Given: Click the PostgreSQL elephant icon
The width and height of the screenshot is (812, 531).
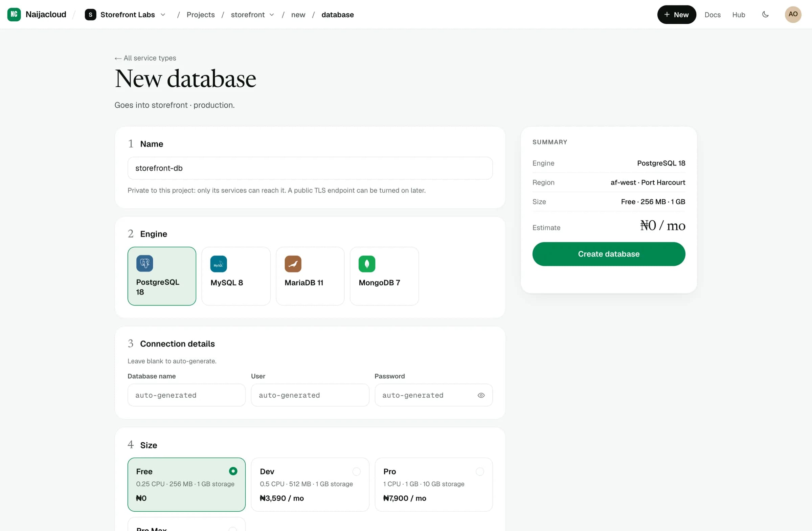Looking at the screenshot, I should tap(145, 263).
